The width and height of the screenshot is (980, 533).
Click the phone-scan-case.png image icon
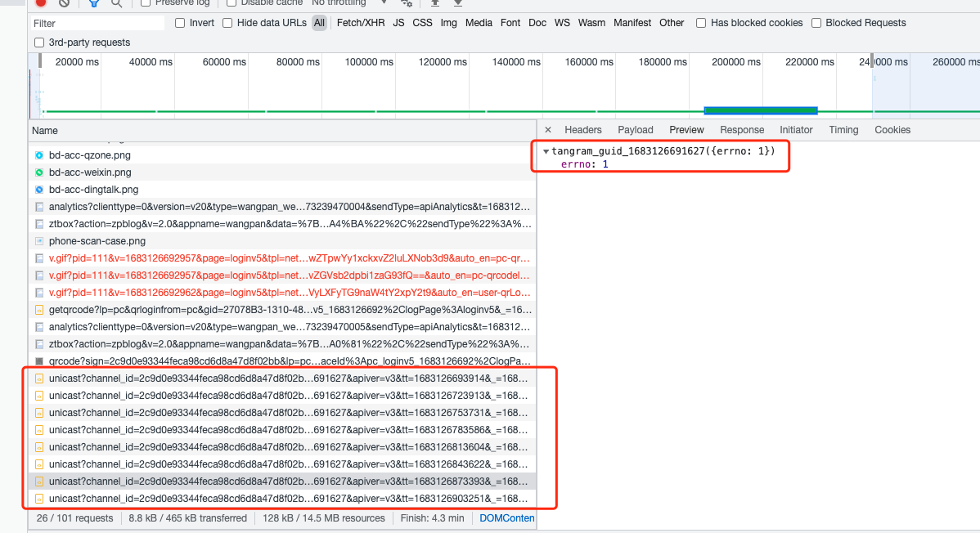[39, 241]
